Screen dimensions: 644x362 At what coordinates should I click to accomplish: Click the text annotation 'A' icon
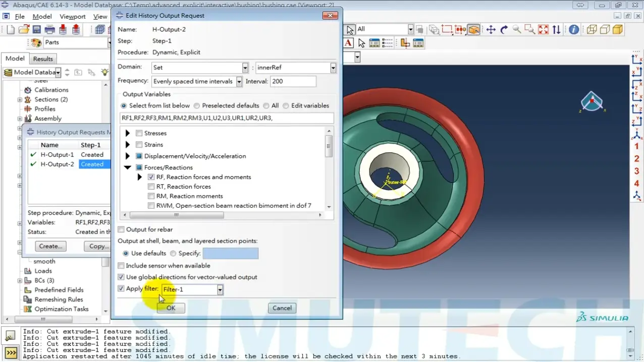tap(348, 43)
